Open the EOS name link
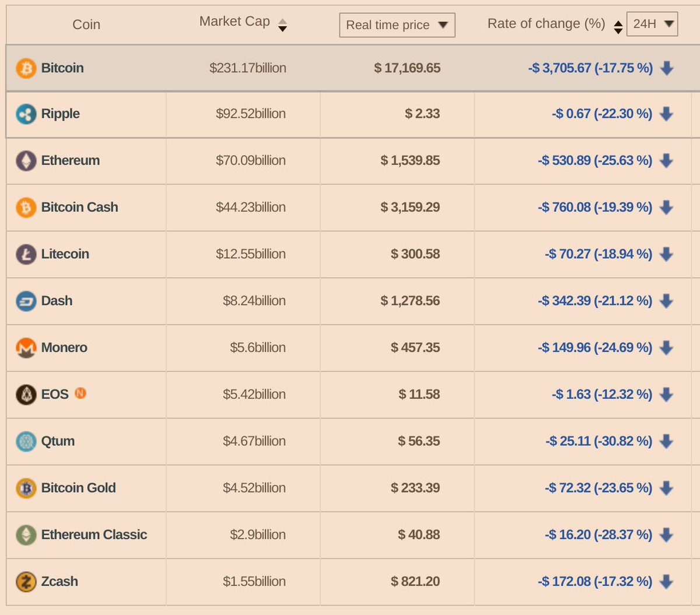The image size is (700, 615). pos(55,395)
